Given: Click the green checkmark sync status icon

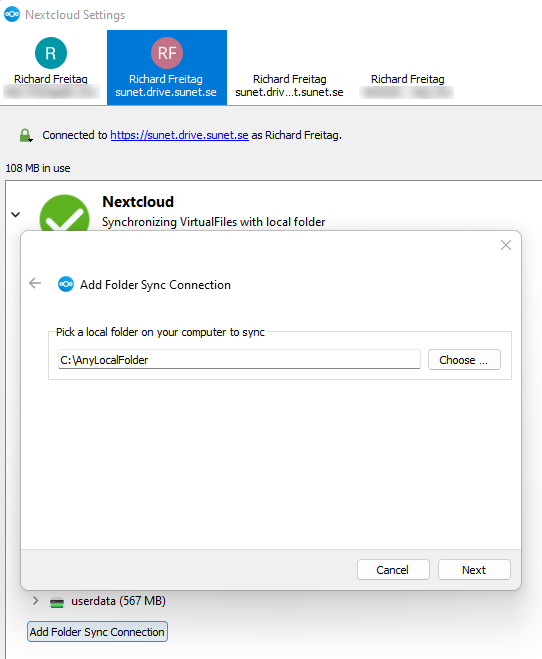Looking at the screenshot, I should (x=64, y=212).
